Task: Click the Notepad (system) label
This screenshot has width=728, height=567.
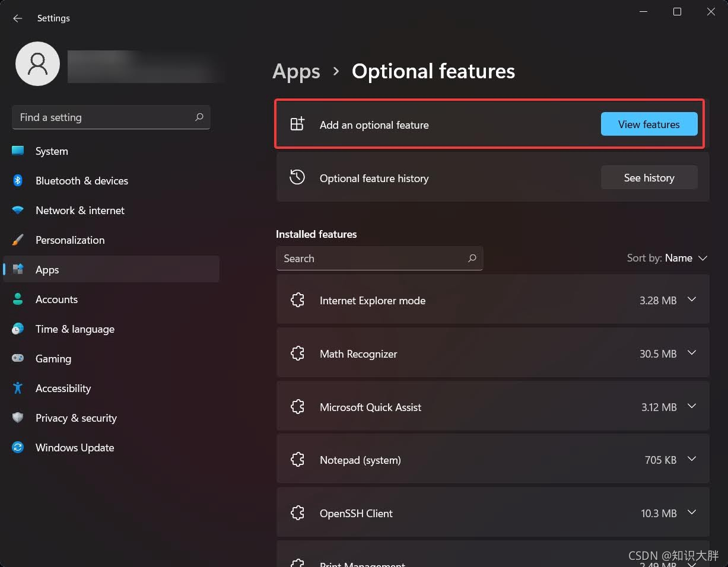Action: coord(360,460)
